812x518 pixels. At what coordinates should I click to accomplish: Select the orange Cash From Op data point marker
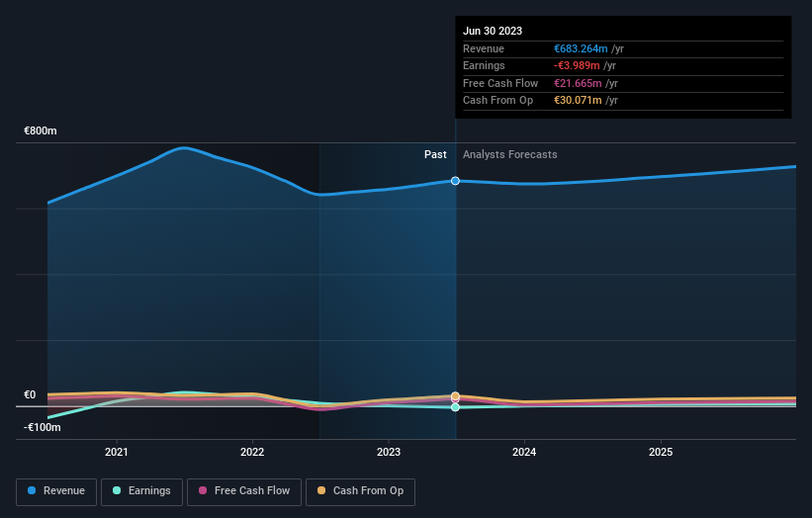pos(455,395)
